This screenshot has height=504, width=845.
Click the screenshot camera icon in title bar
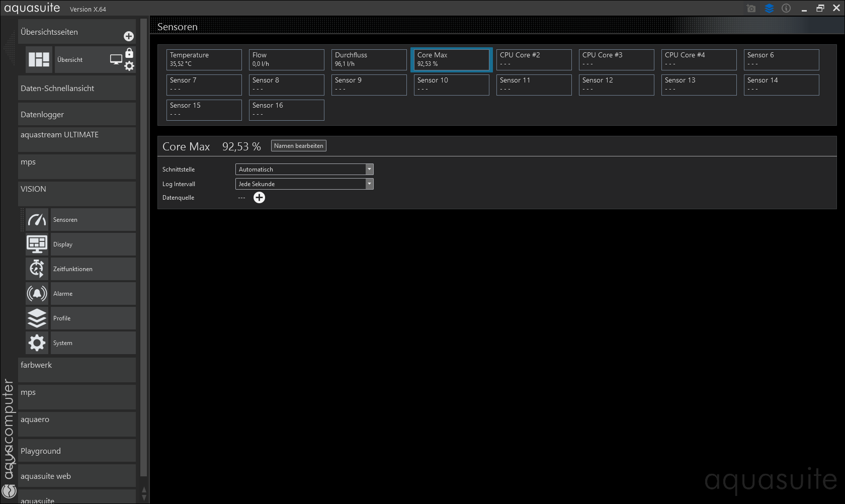tap(751, 9)
